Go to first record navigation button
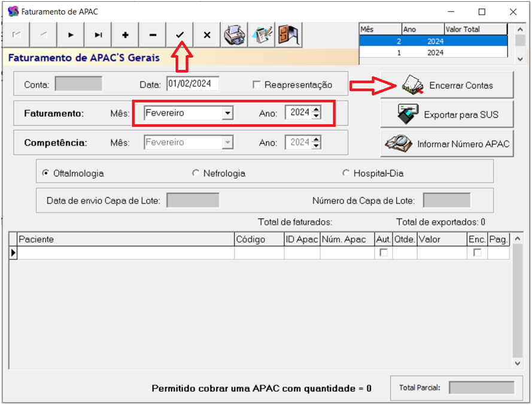The image size is (532, 405). (16, 35)
